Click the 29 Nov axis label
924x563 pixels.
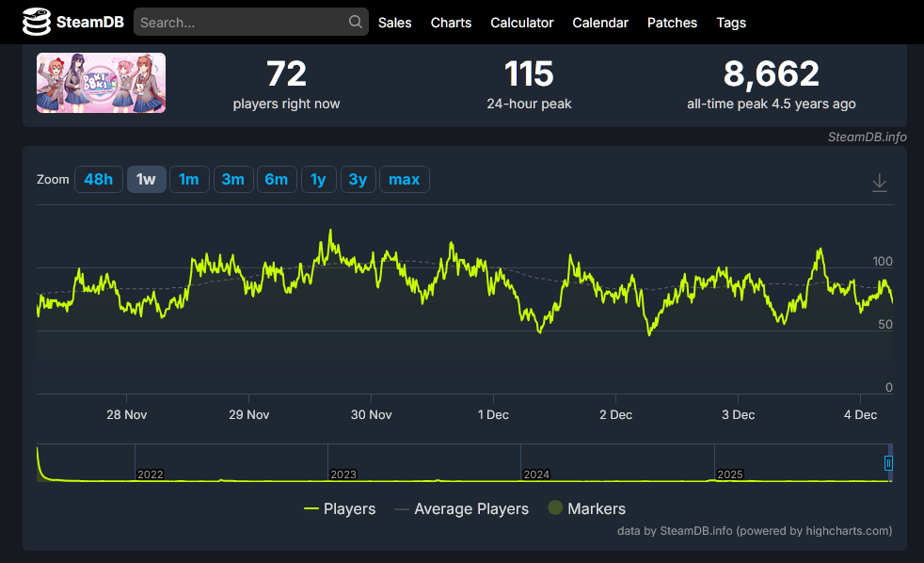click(249, 414)
